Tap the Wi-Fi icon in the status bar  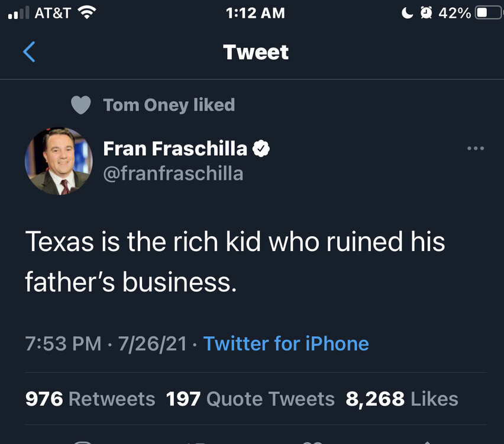[87, 12]
